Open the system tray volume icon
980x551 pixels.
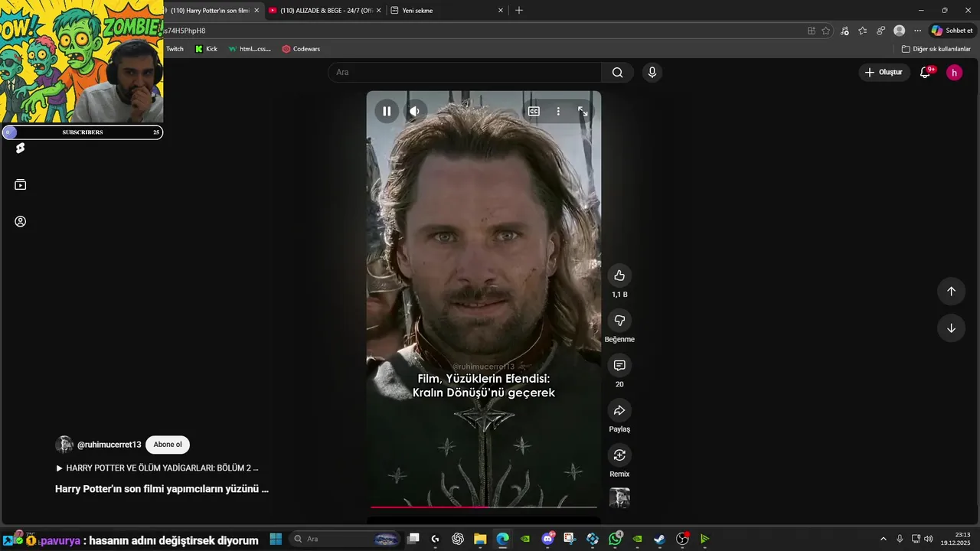(x=928, y=539)
